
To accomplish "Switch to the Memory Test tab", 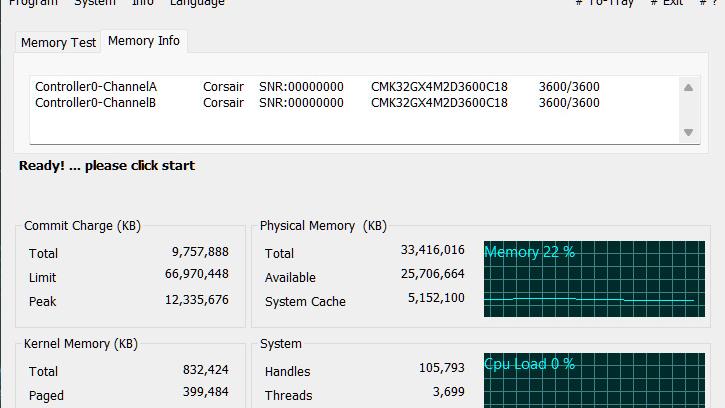I will [58, 42].
